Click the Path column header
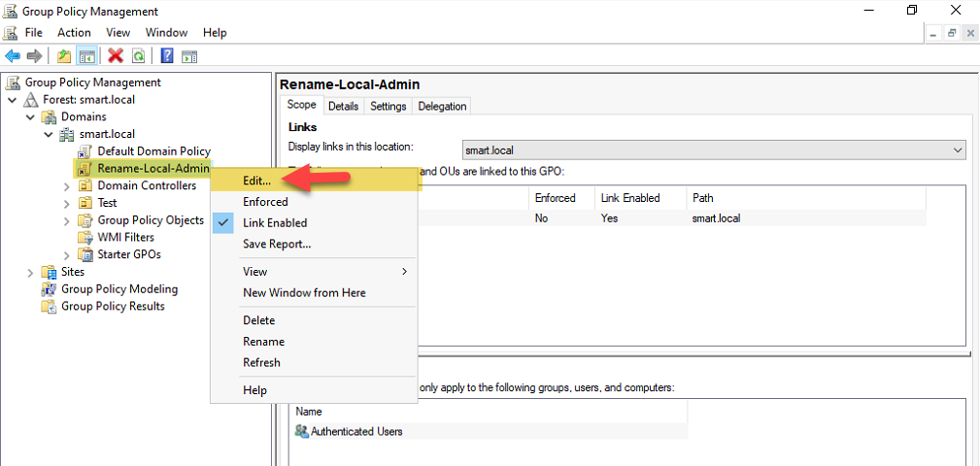The width and height of the screenshot is (980, 466). (806, 198)
